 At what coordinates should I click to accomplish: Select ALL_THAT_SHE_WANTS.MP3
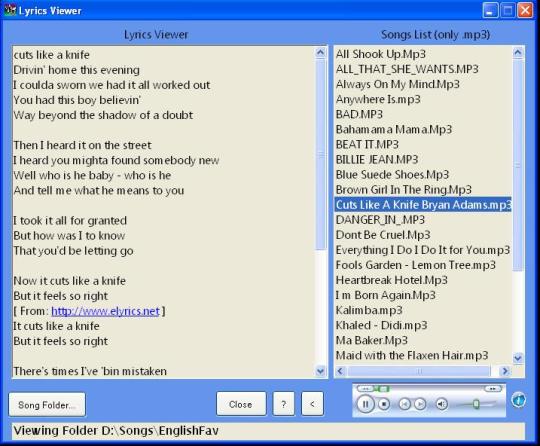pyautogui.click(x=423, y=69)
